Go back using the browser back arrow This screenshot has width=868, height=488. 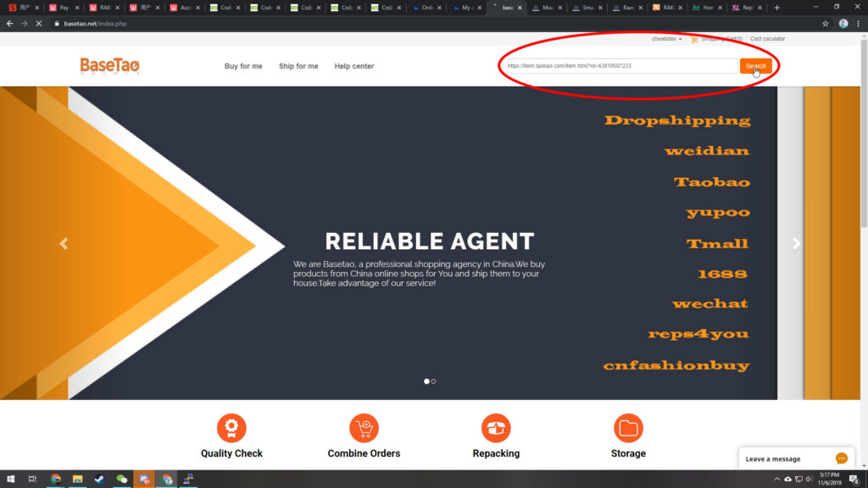(10, 24)
